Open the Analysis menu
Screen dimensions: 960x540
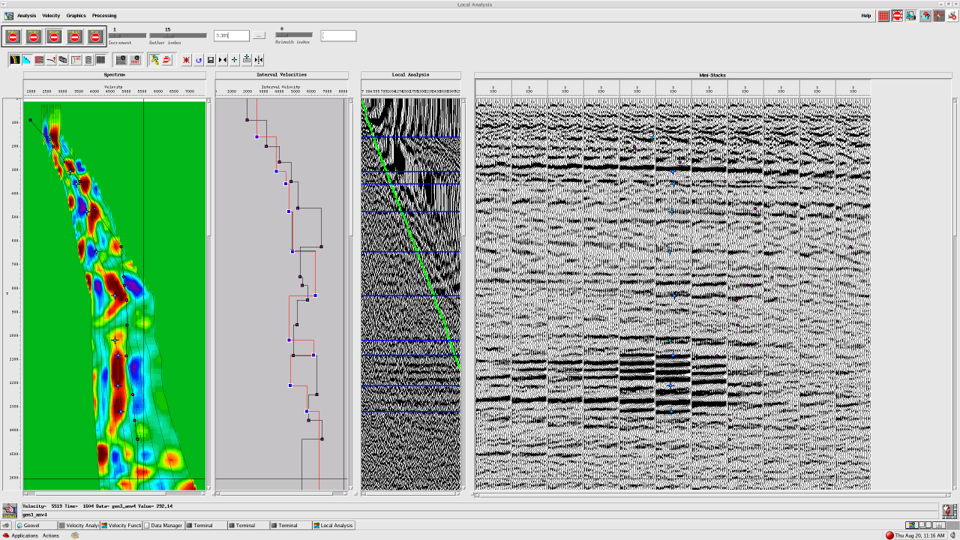point(26,16)
